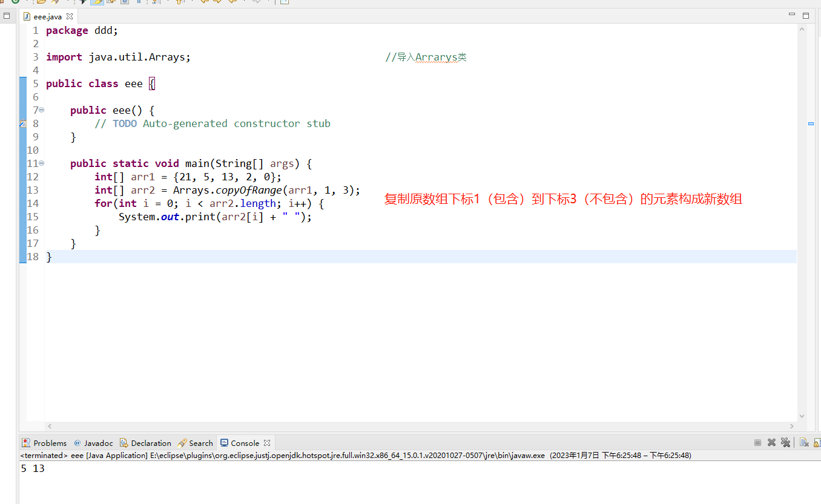The width and height of the screenshot is (821, 504).
Task: Collapse the eee() constructor at line 7
Action: pyautogui.click(x=41, y=110)
